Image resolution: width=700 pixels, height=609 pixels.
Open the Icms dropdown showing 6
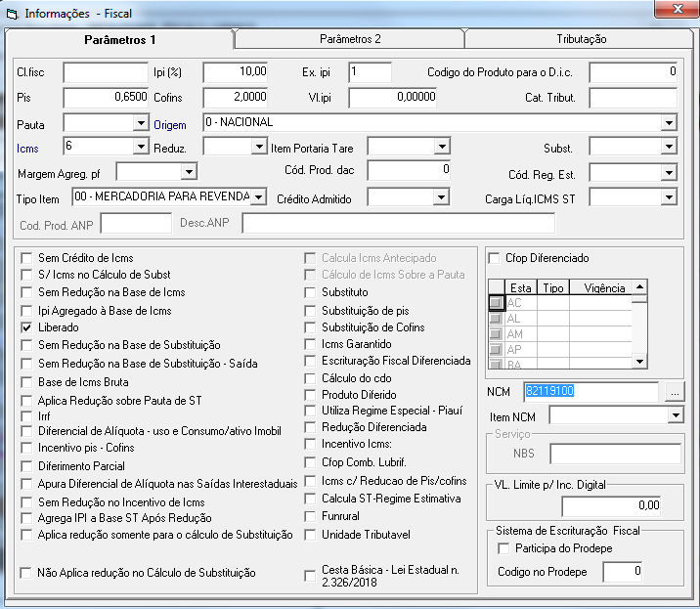pyautogui.click(x=141, y=146)
